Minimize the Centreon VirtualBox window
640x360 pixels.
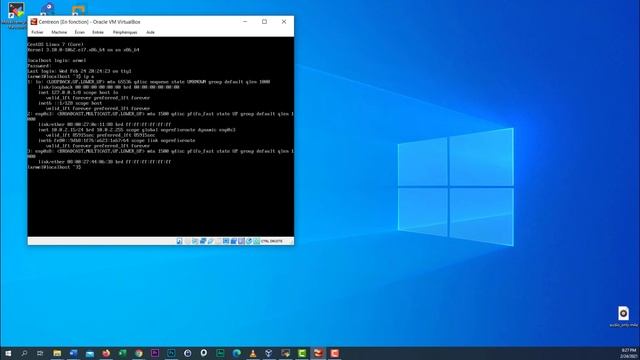tap(245, 22)
